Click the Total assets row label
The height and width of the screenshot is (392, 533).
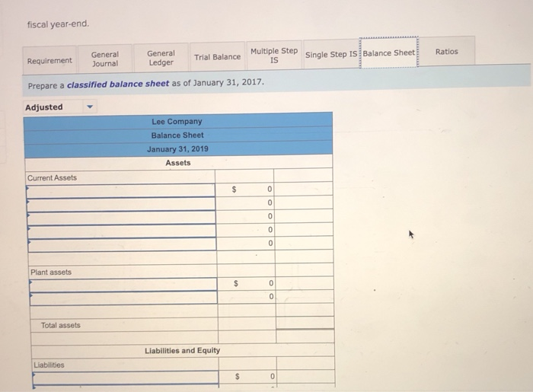point(60,325)
